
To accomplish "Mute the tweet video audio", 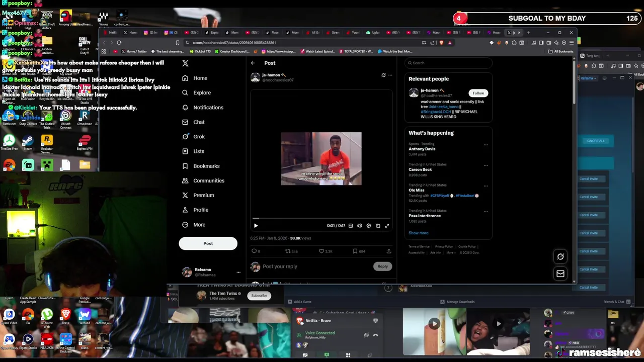I will [x=360, y=226].
